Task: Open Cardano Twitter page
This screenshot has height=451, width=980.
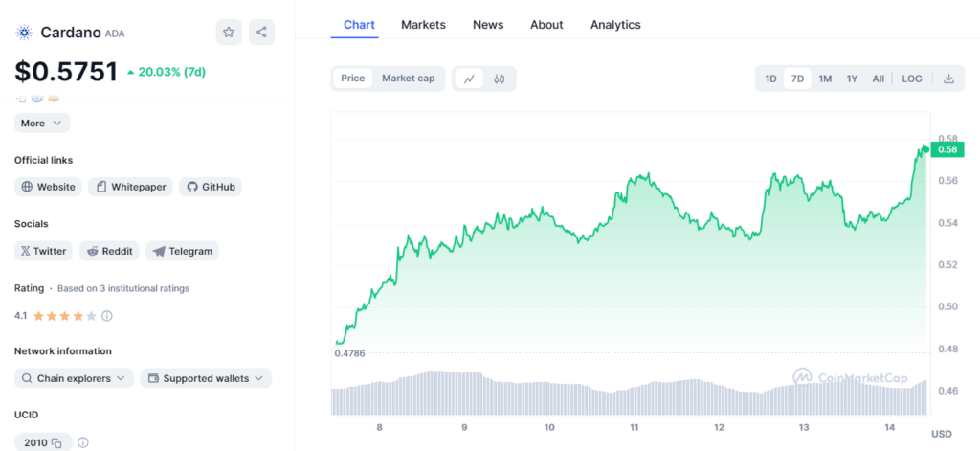Action: pos(44,251)
